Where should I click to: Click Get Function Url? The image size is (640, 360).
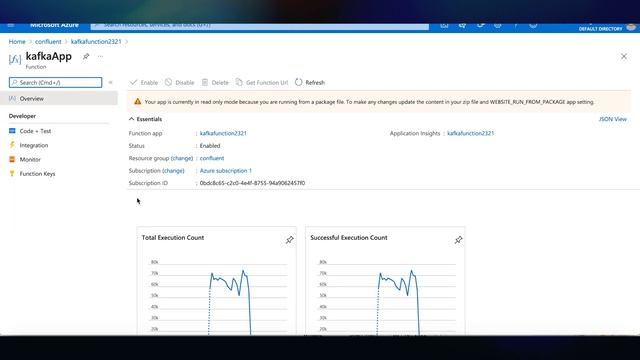262,82
